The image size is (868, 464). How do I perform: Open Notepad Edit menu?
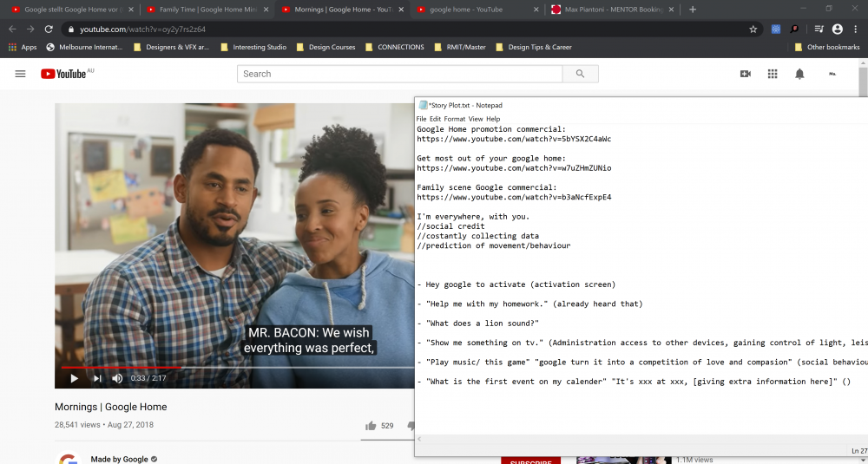(435, 119)
